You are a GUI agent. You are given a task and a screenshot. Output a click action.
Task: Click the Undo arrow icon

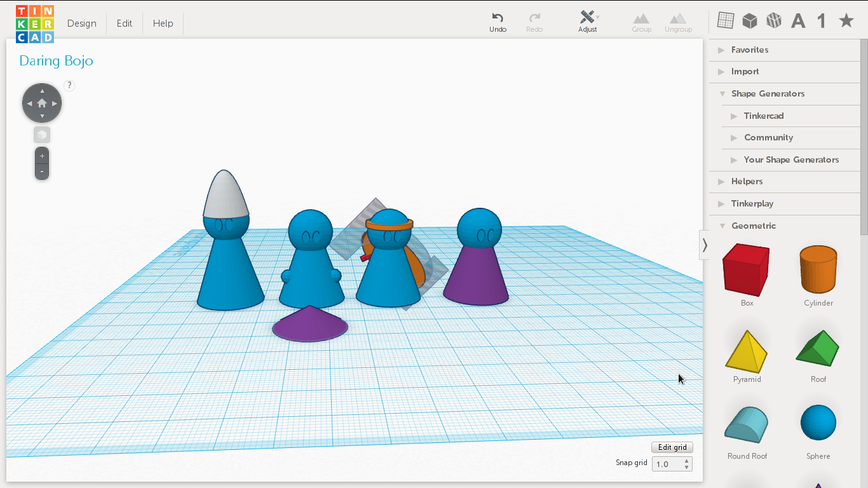[498, 18]
